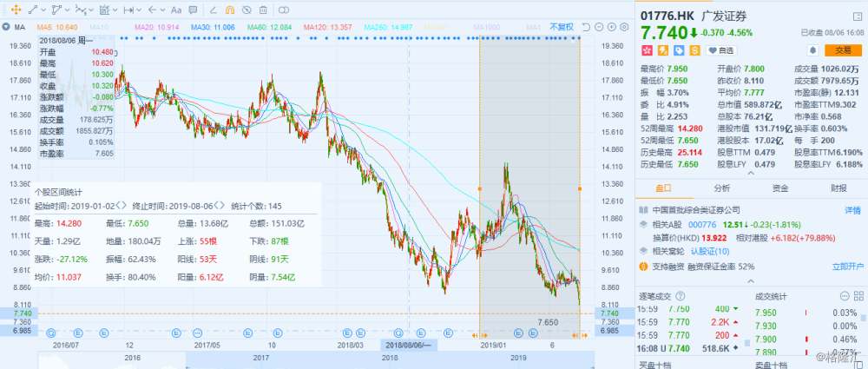Image resolution: width=868 pixels, height=369 pixels.
Task: Click the 立即开户 open account link
Action: click(x=847, y=267)
